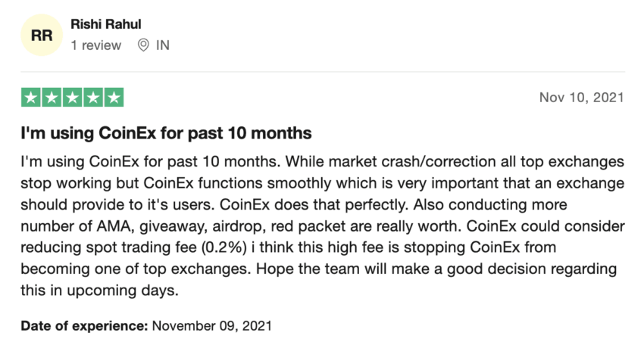Click the first green rating star
The image size is (644, 339).
pos(31,98)
